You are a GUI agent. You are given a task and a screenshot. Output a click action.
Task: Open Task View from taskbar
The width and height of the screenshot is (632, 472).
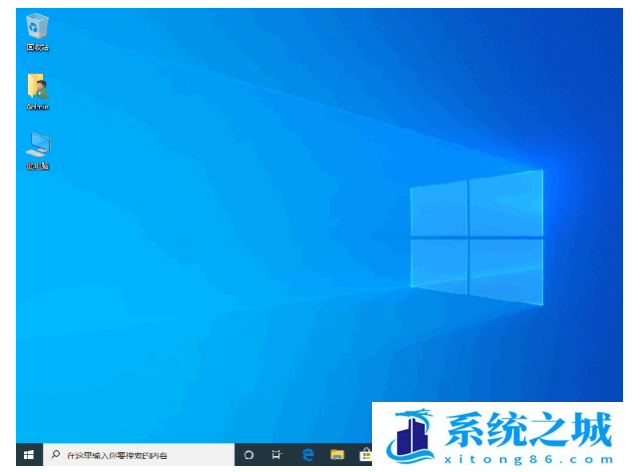click(x=276, y=455)
